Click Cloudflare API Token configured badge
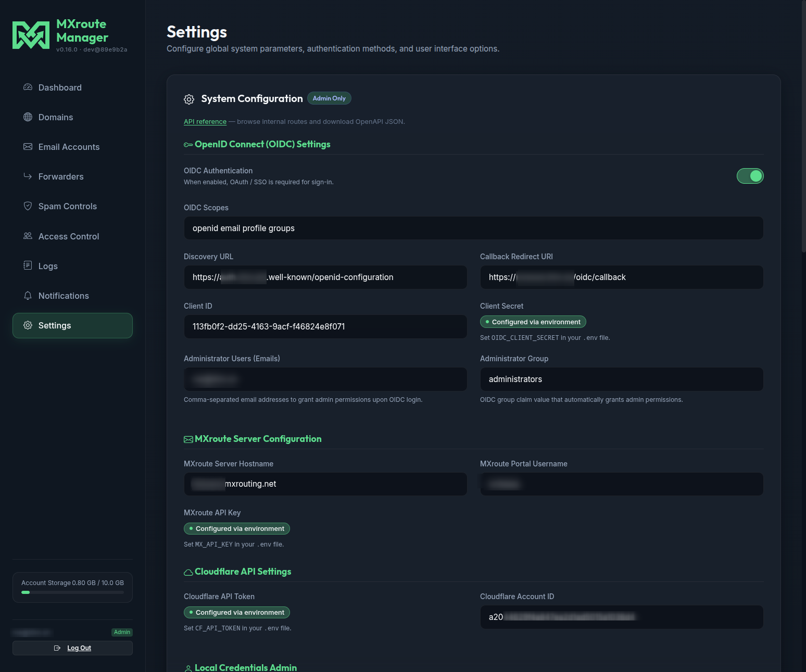The image size is (806, 672). click(x=237, y=612)
